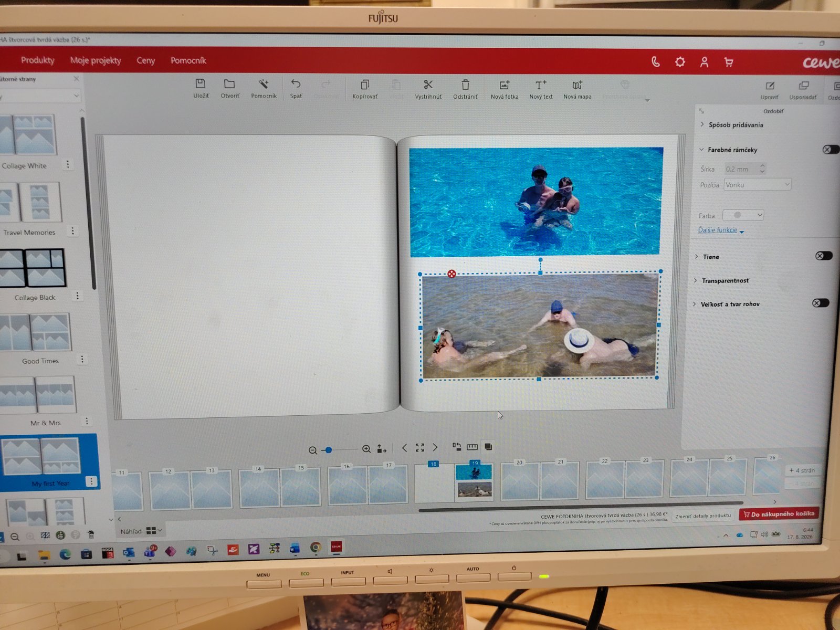Open the Moje projekty menu
Image resolution: width=840 pixels, height=630 pixels.
[96, 60]
